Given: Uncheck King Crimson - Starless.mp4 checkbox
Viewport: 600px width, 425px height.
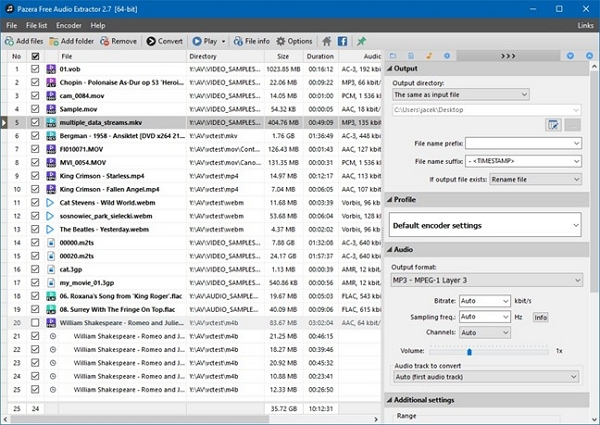Looking at the screenshot, I should (x=35, y=176).
